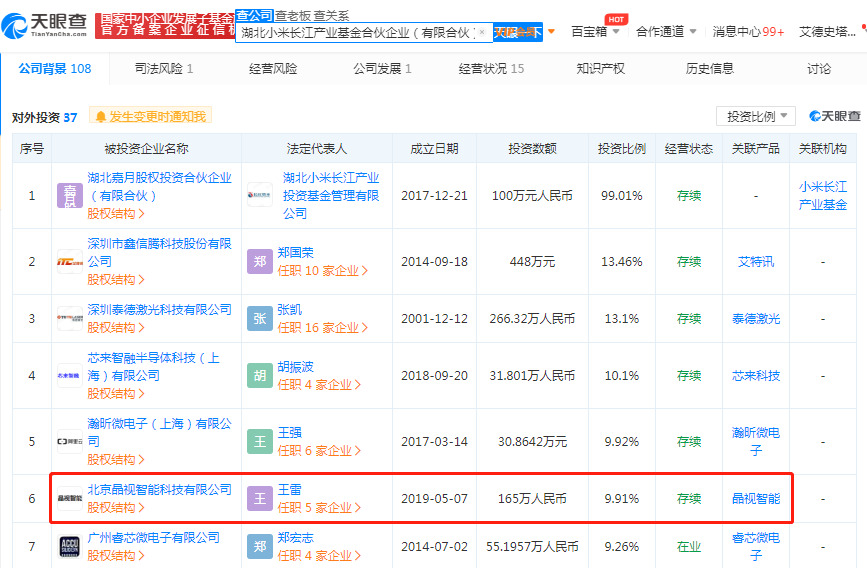
Task: Open the 睿芯微电子 related product link
Action: [756, 546]
